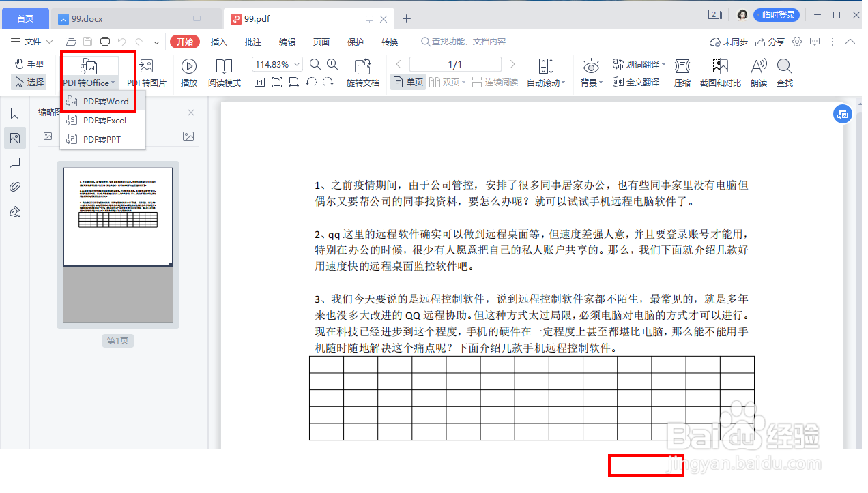Viewport: 868px width, 493px height.
Task: Open the 阅读模式 reading mode
Action: [x=225, y=70]
